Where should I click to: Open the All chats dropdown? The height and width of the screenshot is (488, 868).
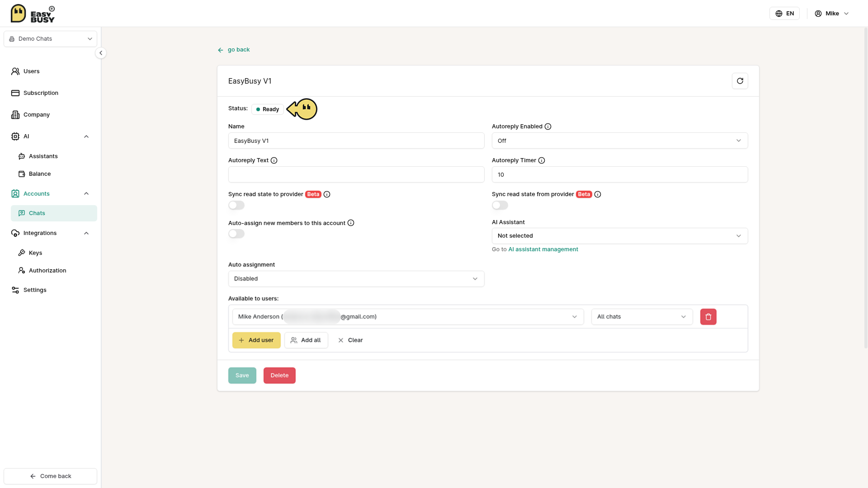click(x=642, y=317)
